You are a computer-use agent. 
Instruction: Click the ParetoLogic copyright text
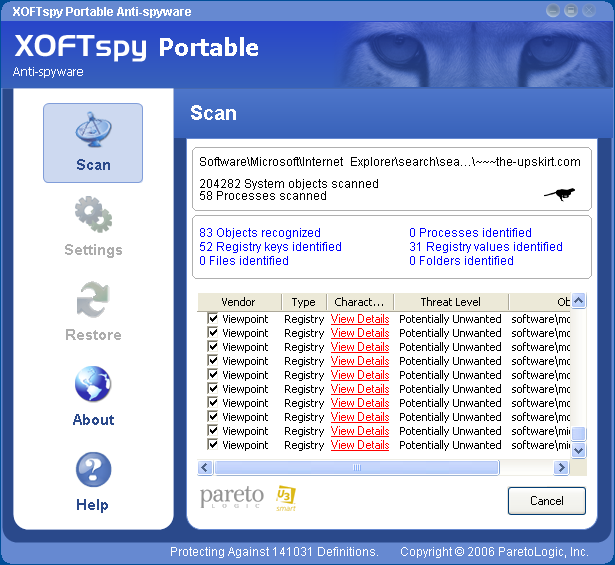[x=494, y=552]
